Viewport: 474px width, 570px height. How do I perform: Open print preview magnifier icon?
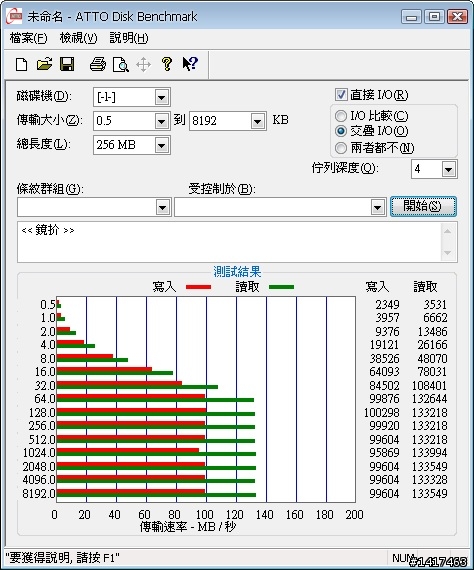(120, 65)
